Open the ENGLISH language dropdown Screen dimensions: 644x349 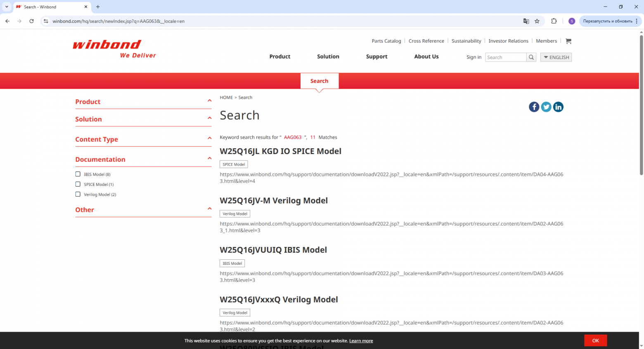(556, 57)
